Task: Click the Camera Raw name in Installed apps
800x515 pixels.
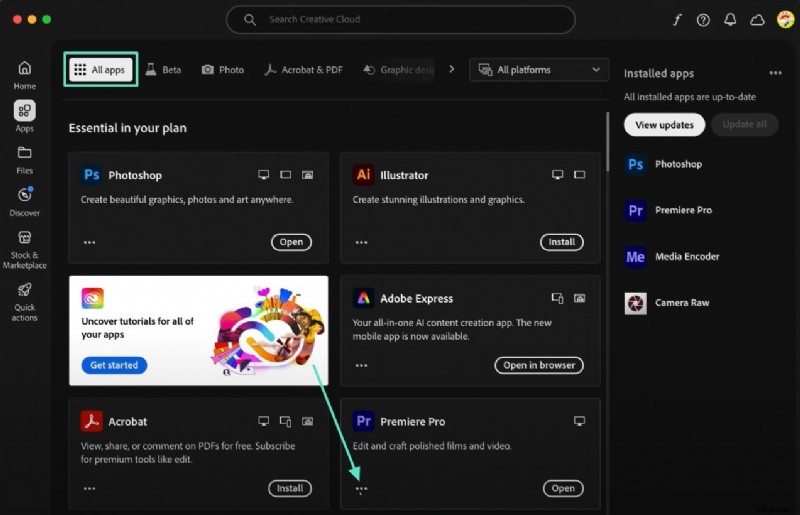Action: click(682, 303)
